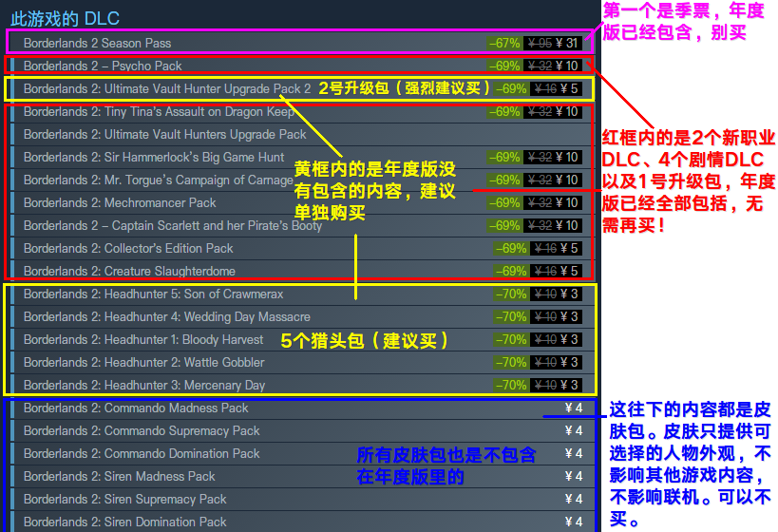Open Commando Domination Pack row
Screen dimensions: 778x532
303,454
